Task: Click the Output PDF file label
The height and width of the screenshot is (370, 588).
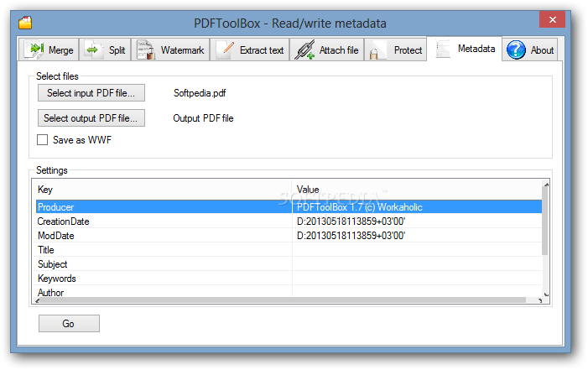Action: pos(203,117)
